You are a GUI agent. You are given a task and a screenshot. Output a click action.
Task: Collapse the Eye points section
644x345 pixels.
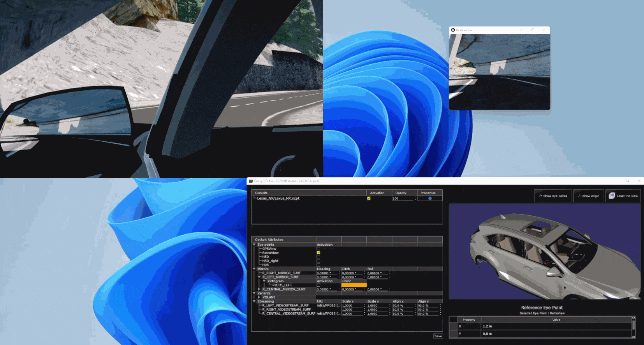click(254, 245)
